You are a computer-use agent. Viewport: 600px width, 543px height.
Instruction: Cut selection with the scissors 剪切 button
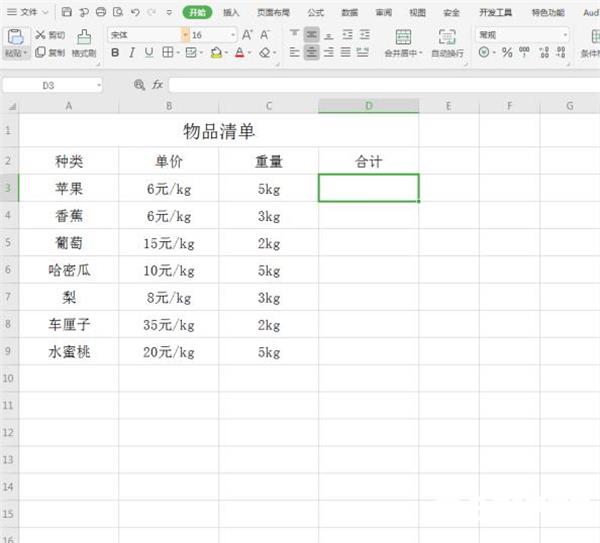(x=50, y=35)
